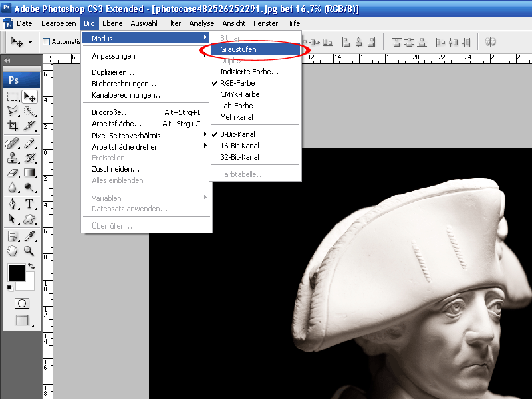
Task: Select the Pen tool
Action: (13, 203)
